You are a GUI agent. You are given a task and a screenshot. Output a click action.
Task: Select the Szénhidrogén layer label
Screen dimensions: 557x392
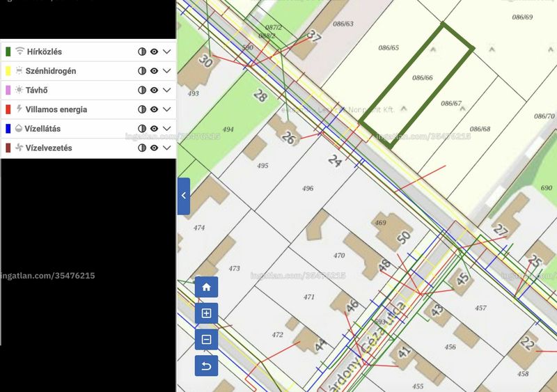pyautogui.click(x=51, y=71)
